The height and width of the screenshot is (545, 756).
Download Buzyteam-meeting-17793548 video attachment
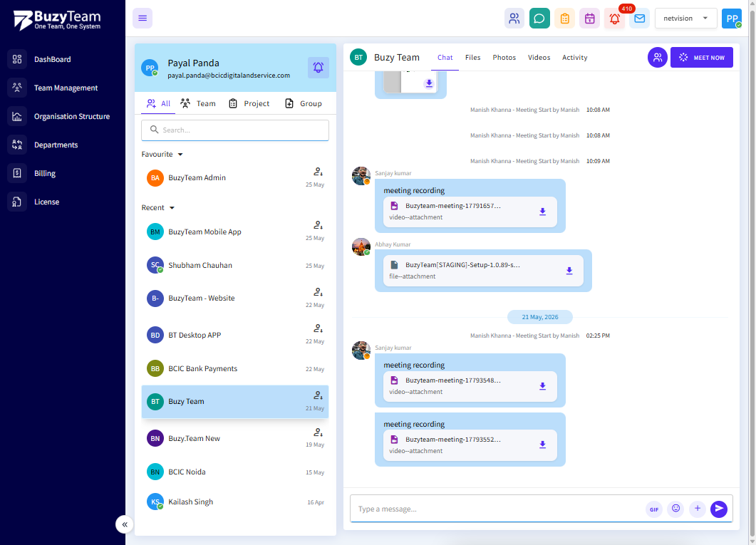tap(542, 386)
